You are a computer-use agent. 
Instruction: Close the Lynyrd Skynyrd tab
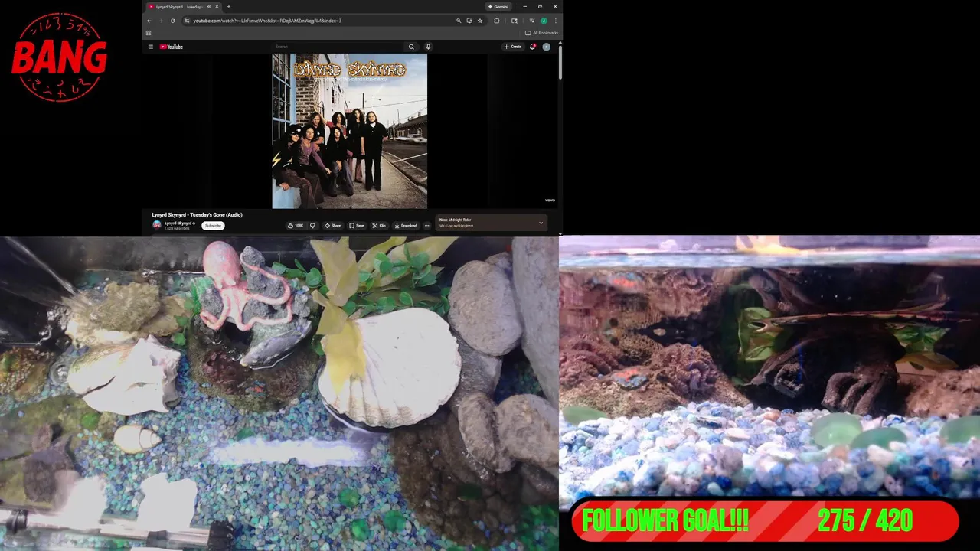point(217,6)
